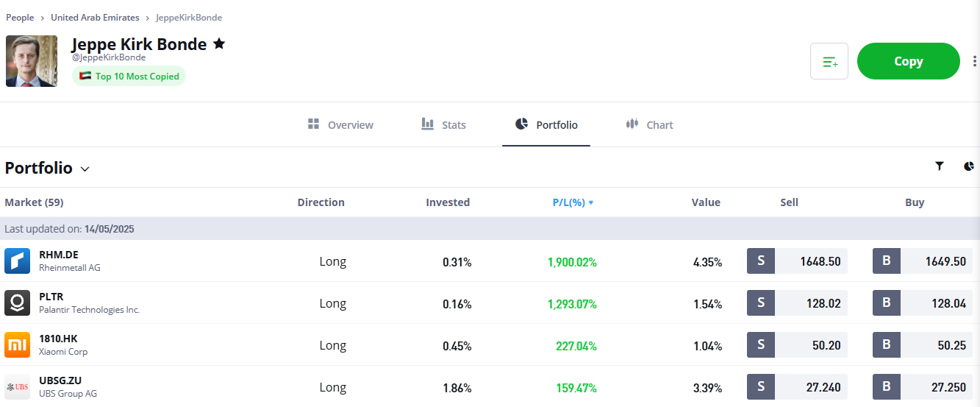Click the Stats bar chart icon
980x407 pixels.
pos(428,124)
